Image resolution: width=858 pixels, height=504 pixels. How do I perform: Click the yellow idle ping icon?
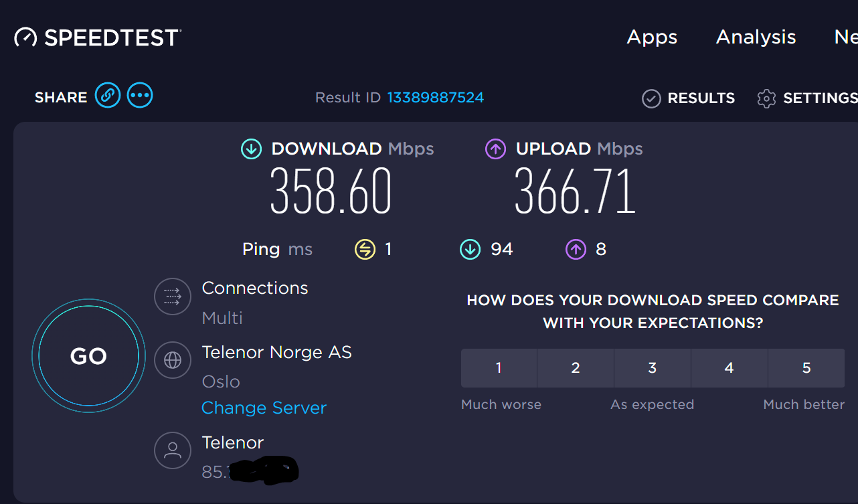click(x=365, y=250)
